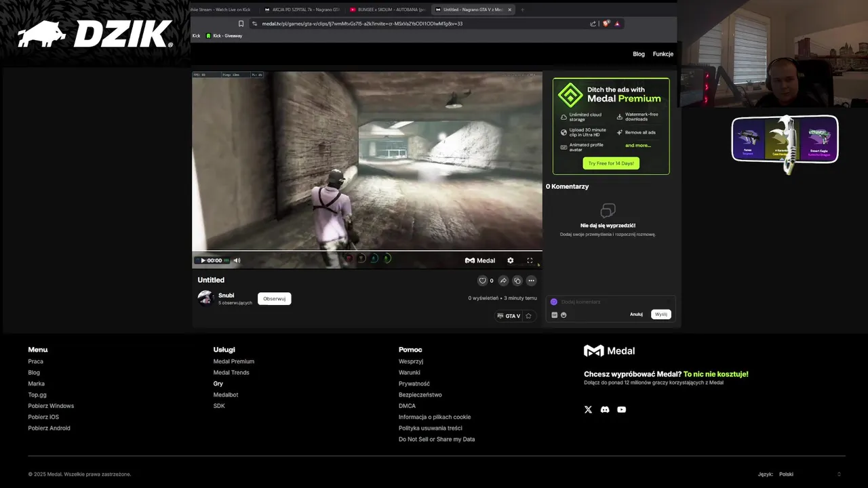
Task: Like the clip with the heart icon
Action: [x=482, y=281]
